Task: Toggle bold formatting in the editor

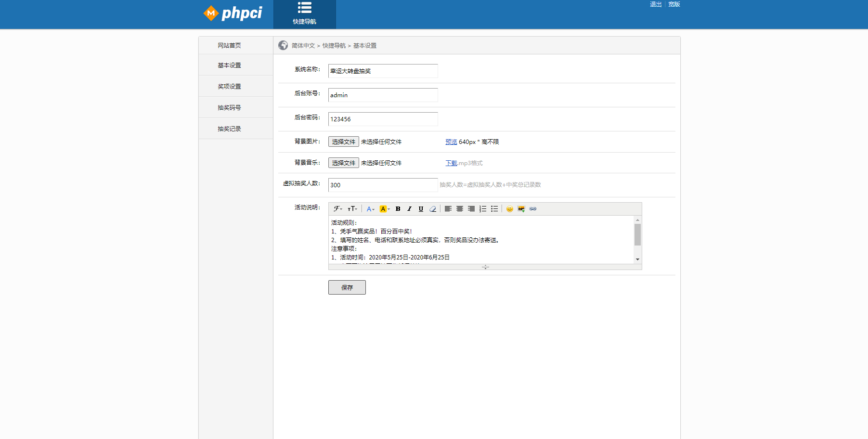Action: pyautogui.click(x=398, y=209)
